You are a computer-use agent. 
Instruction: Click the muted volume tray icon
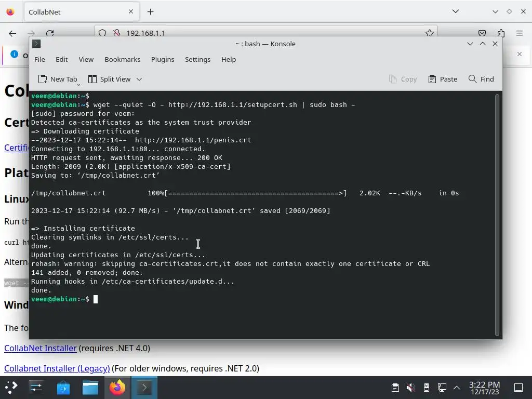(x=410, y=388)
